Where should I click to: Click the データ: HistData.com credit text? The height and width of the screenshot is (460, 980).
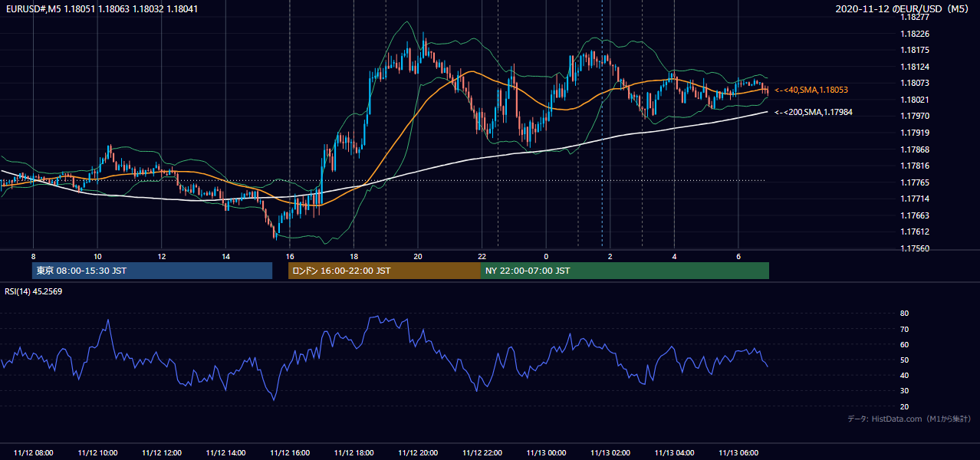(x=909, y=419)
